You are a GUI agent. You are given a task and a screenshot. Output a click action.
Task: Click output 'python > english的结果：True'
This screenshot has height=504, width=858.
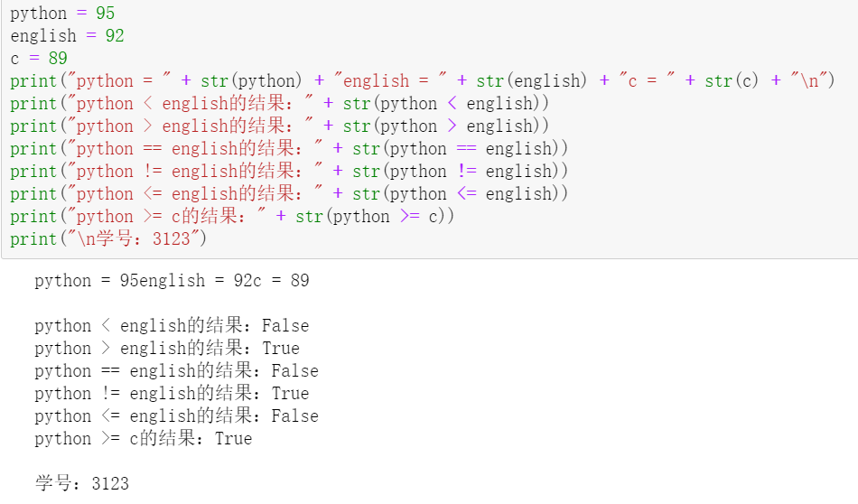point(167,349)
